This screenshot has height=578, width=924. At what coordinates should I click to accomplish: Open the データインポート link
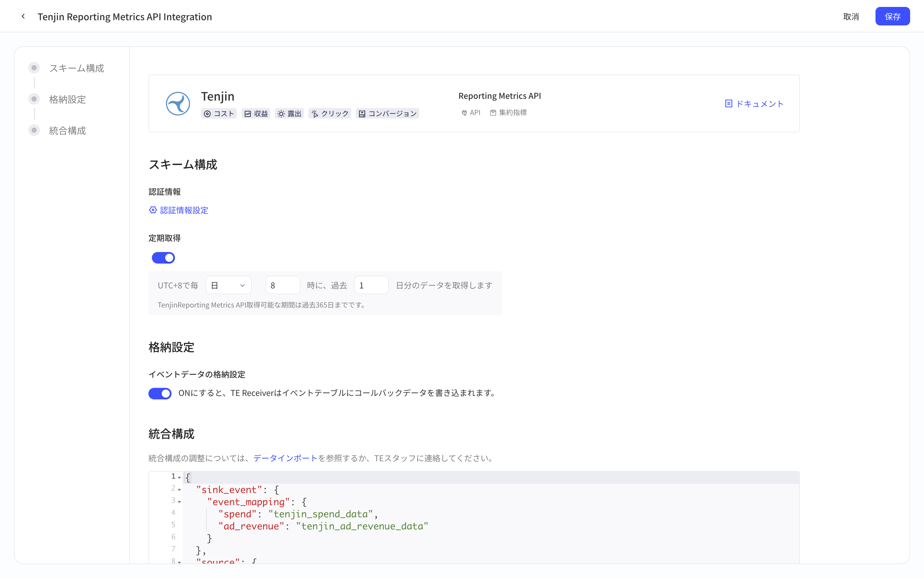(285, 458)
